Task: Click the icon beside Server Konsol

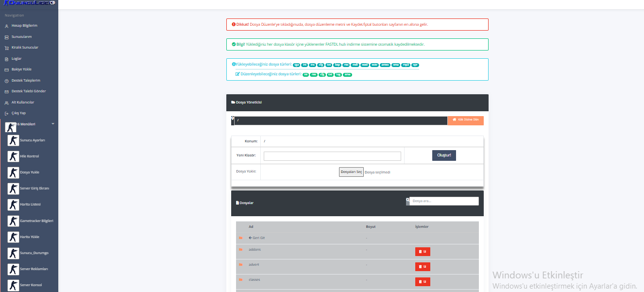Action: pos(13,285)
